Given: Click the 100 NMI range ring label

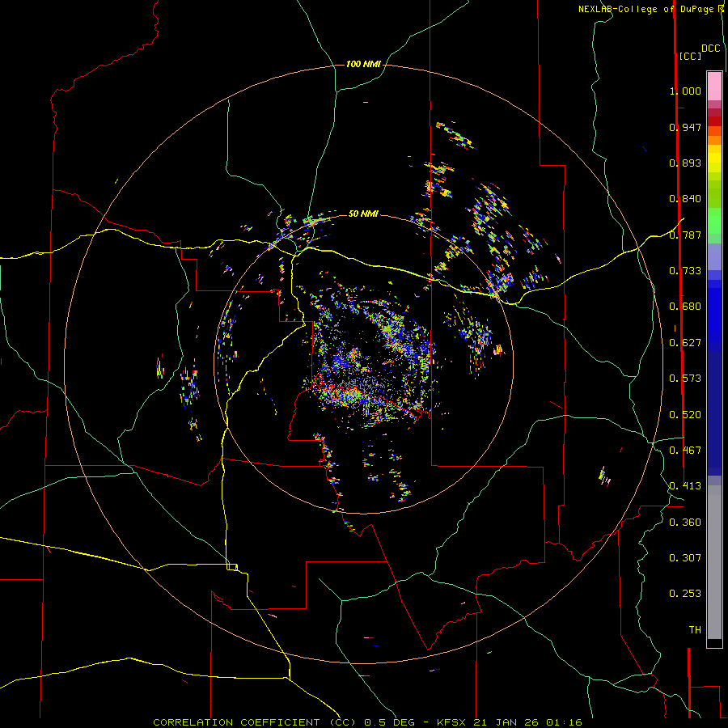Looking at the screenshot, I should tap(363, 64).
